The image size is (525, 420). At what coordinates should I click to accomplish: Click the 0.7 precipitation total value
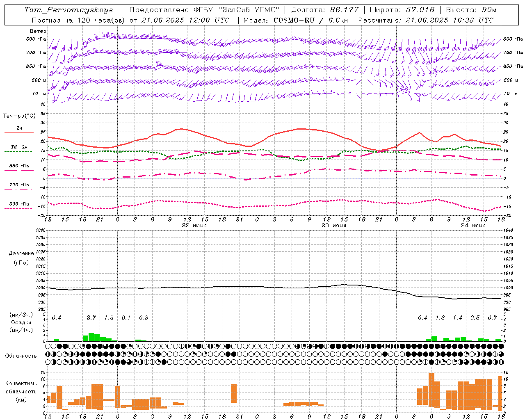(x=492, y=318)
